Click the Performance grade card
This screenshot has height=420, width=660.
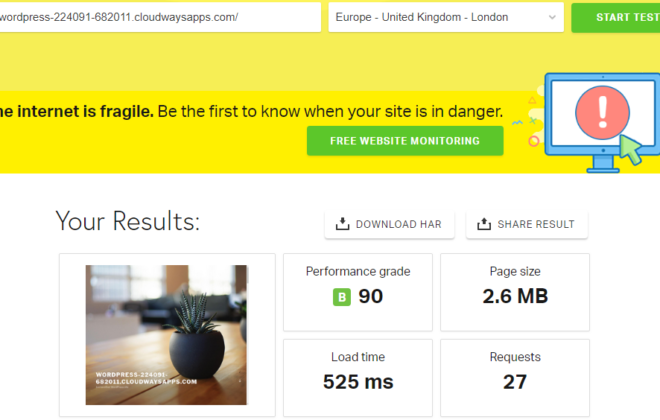pyautogui.click(x=358, y=292)
